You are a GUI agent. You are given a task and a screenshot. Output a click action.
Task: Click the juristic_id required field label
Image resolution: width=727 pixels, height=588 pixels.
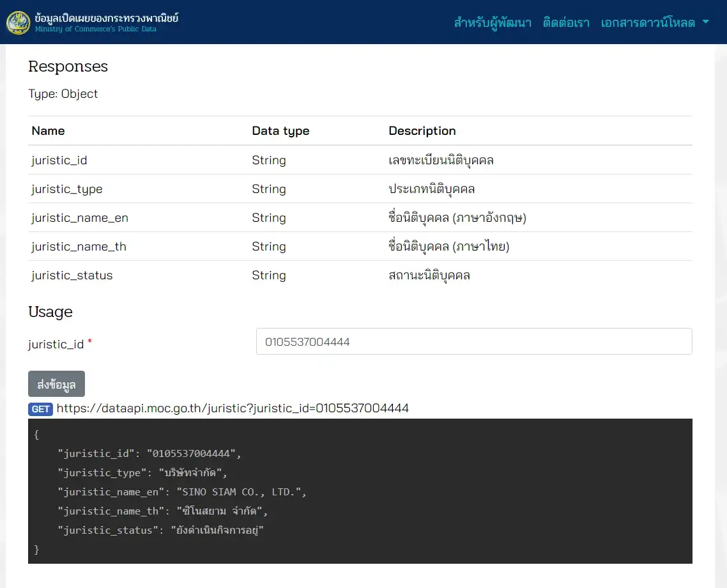(60, 344)
